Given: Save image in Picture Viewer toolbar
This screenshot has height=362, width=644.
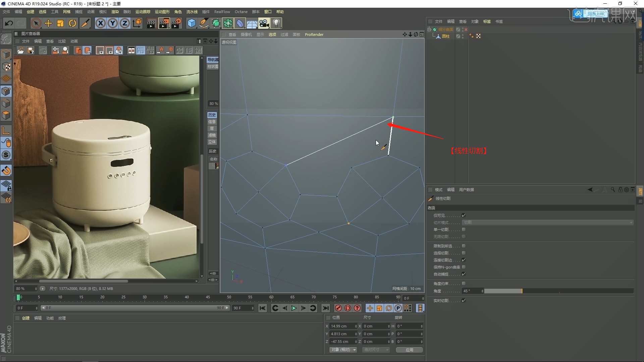Looking at the screenshot, I should click(31, 50).
